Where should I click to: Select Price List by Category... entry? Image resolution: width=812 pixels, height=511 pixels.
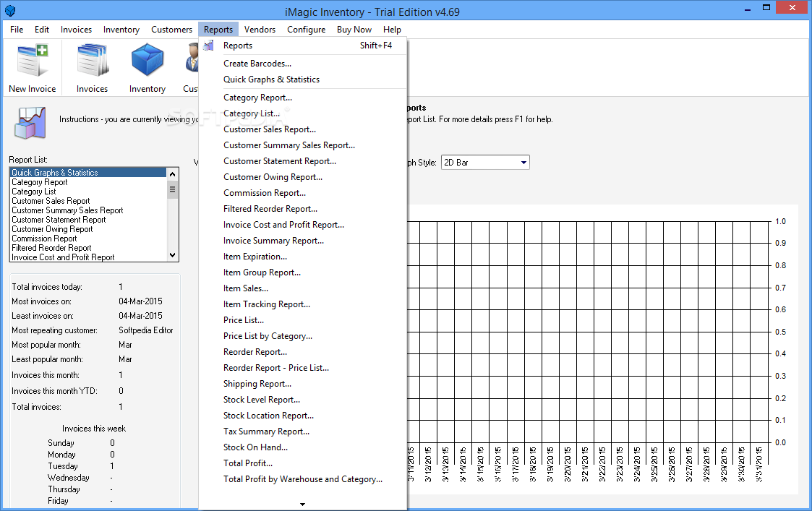[303, 337]
